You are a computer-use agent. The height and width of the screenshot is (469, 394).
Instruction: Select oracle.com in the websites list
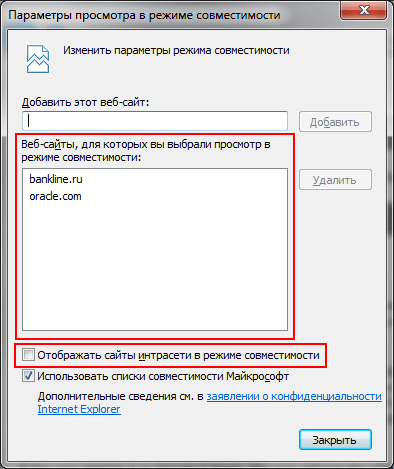[x=55, y=196]
